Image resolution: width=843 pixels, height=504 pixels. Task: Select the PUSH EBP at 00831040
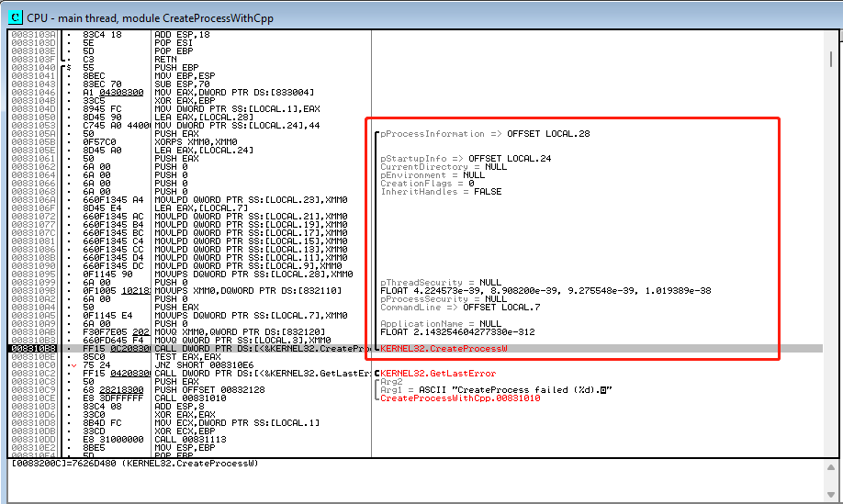tap(176, 68)
